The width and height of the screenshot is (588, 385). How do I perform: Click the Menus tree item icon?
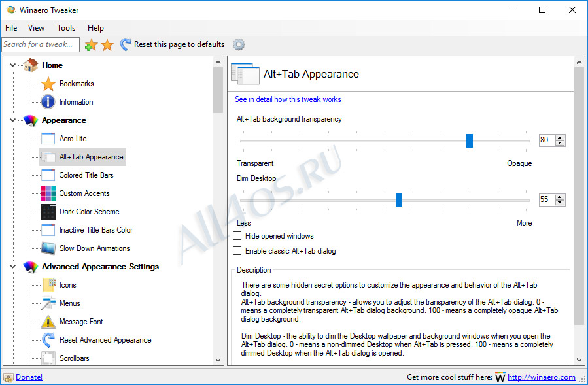point(48,303)
